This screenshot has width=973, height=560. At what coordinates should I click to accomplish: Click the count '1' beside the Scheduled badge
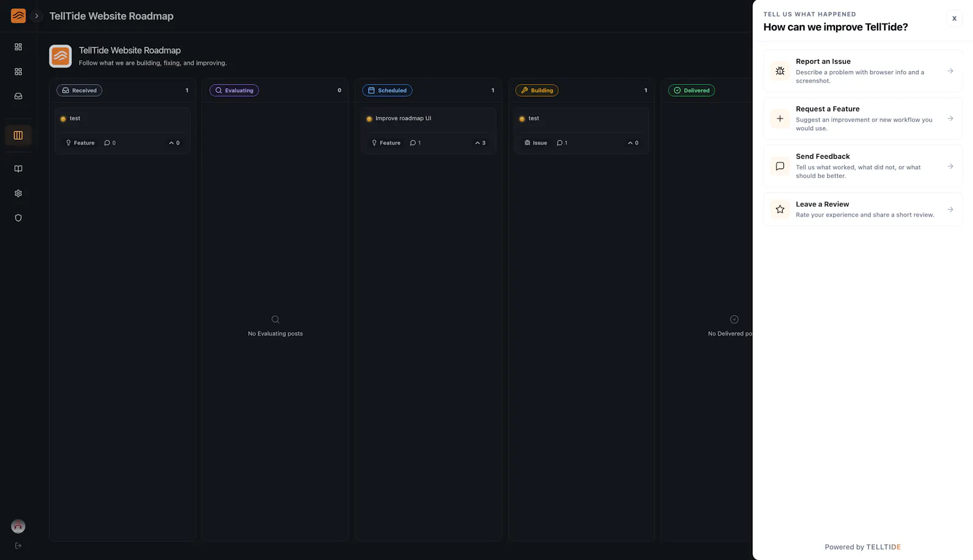tap(493, 91)
